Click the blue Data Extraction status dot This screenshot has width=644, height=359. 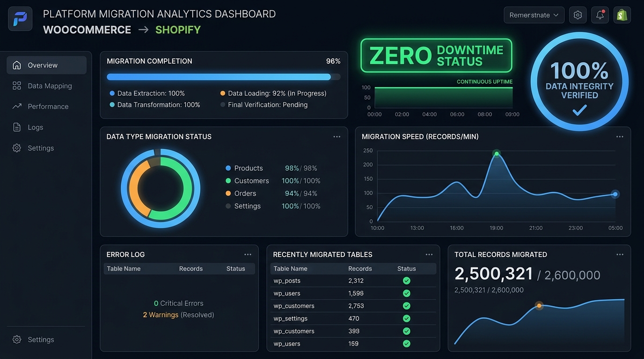[x=112, y=93]
